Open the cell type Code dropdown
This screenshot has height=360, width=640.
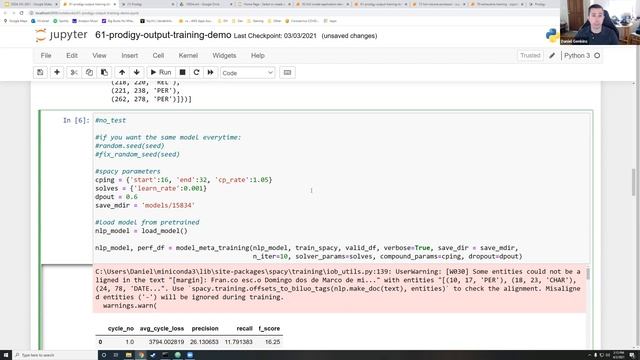[247, 73]
